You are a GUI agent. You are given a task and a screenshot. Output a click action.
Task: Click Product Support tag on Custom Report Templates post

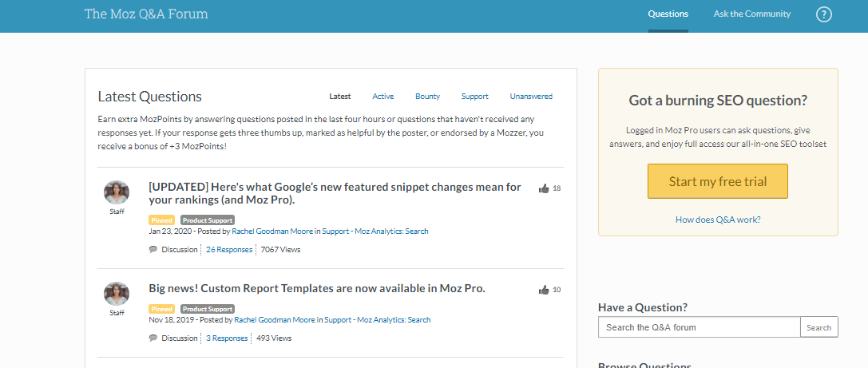point(208,309)
